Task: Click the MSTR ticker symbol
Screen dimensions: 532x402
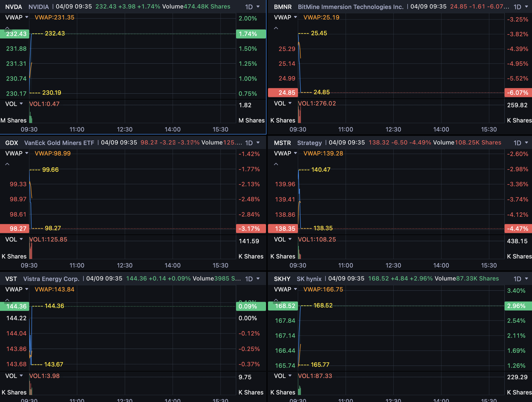Action: point(282,143)
